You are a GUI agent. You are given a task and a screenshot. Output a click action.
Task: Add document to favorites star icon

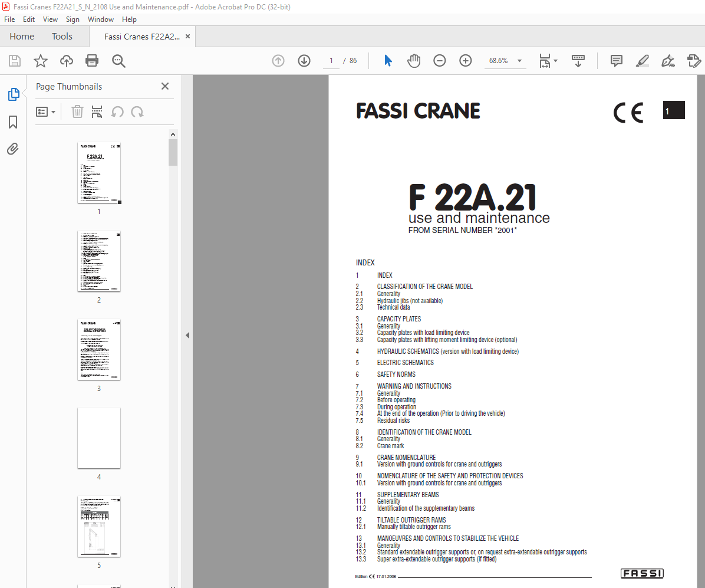click(x=41, y=61)
